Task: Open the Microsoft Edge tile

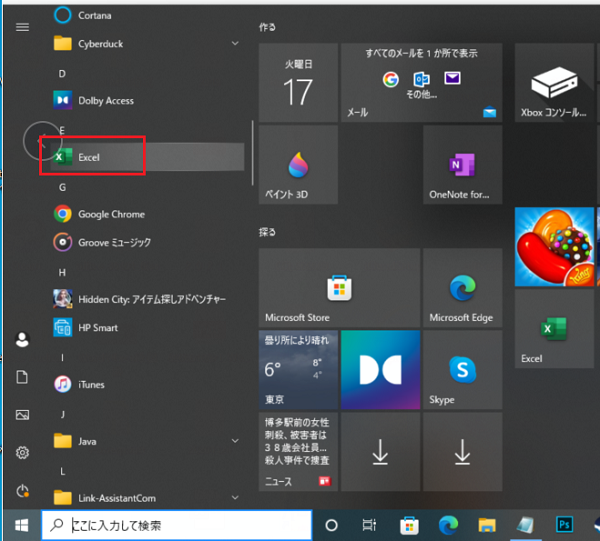Action: click(462, 288)
